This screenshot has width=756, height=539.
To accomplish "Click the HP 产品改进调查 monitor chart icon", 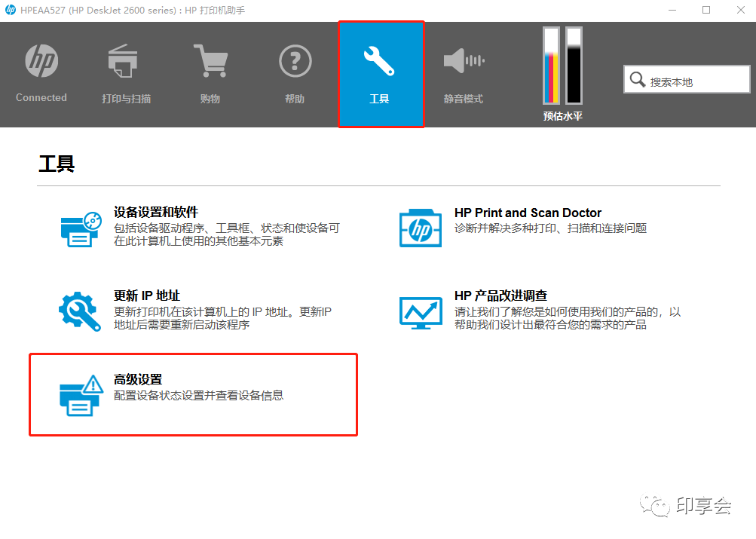I will [x=421, y=313].
